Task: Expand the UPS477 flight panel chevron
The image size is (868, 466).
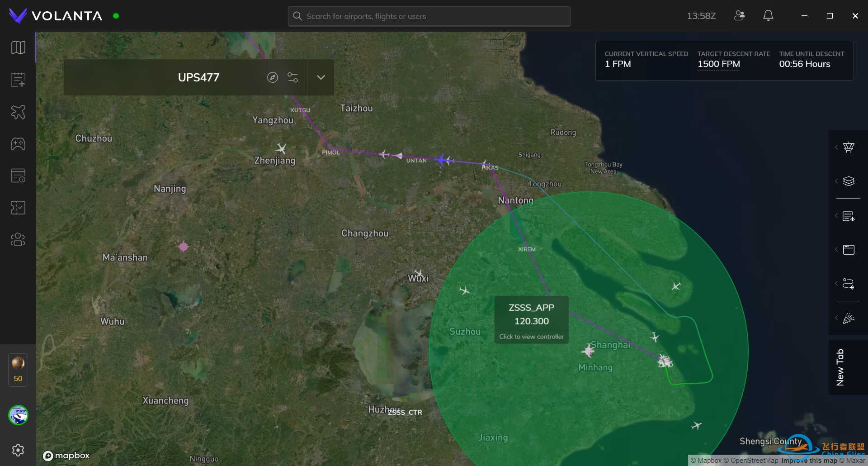Action: coord(321,77)
